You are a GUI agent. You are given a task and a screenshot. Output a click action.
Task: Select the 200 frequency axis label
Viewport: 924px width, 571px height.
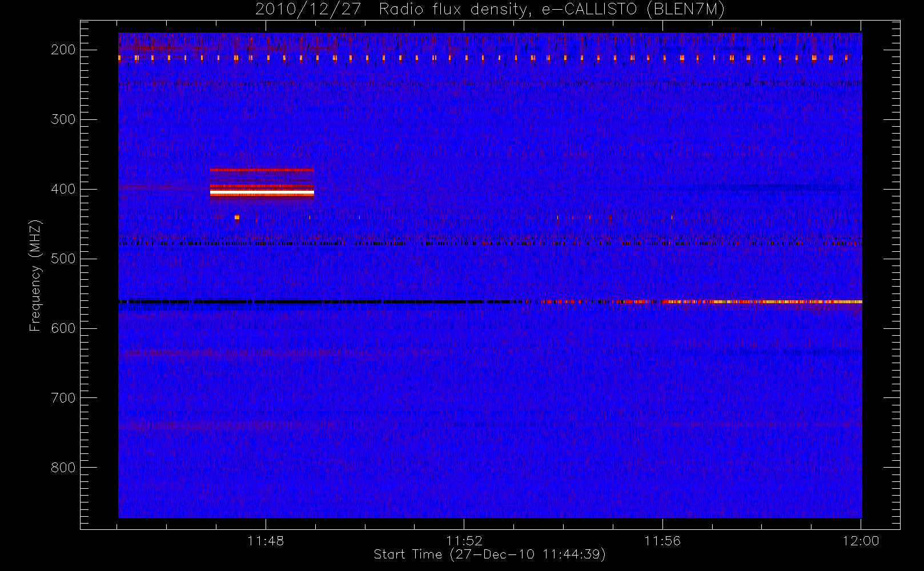[63, 50]
